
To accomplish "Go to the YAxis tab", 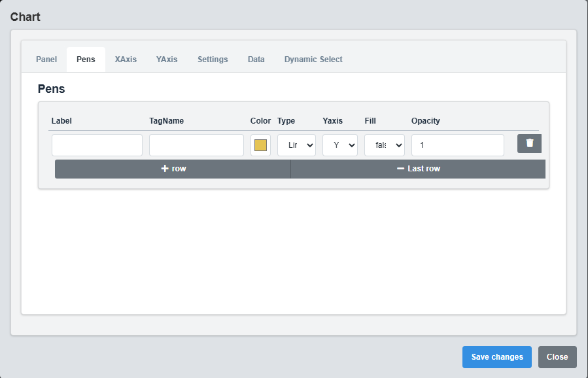I will pos(167,60).
